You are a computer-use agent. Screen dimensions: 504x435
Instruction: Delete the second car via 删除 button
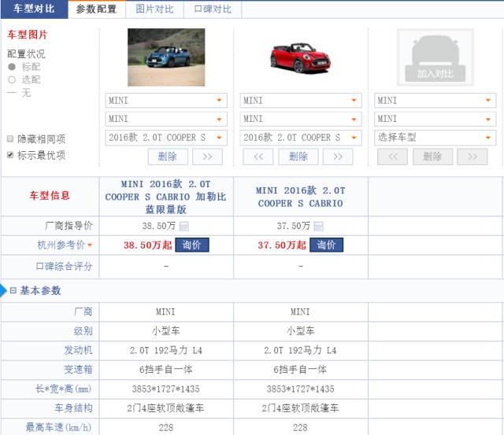pyautogui.click(x=298, y=157)
